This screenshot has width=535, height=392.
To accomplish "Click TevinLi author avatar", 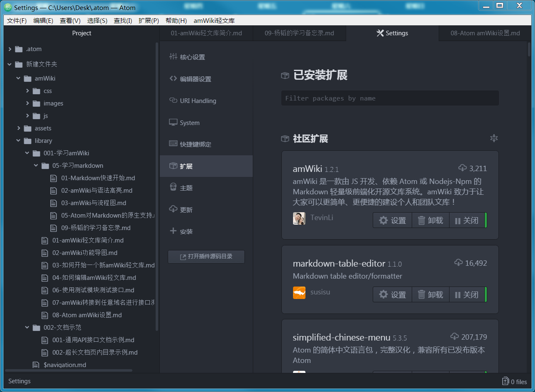I will click(x=299, y=218).
